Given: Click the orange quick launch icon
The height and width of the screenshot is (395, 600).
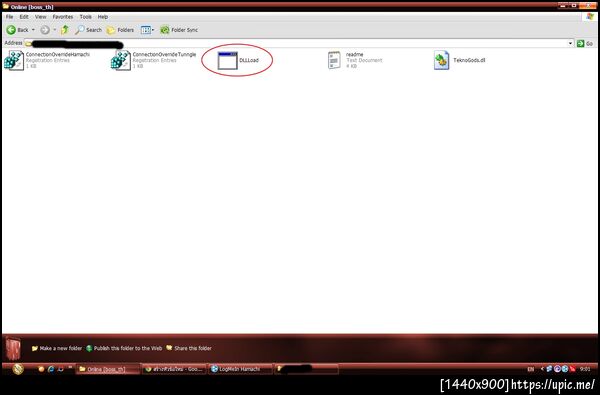Looking at the screenshot, I should point(41,369).
